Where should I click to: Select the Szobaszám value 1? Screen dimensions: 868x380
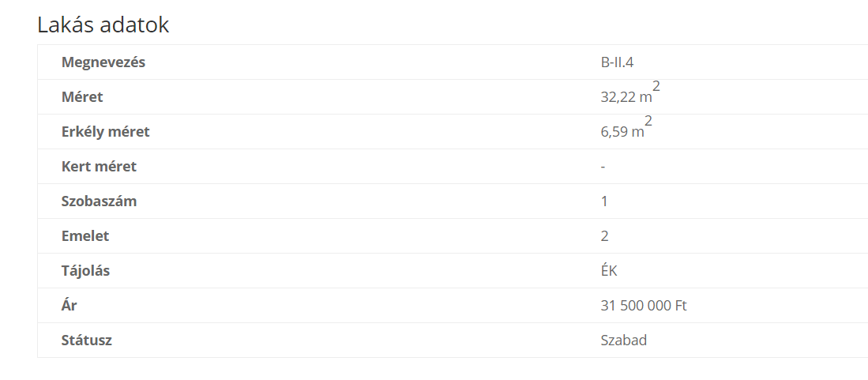pos(604,201)
